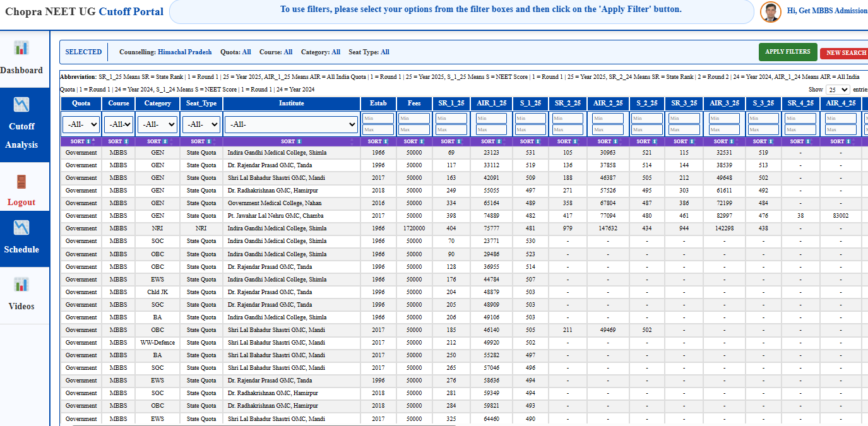868x426 pixels.
Task: Click the Cutoff Analysis graph icon
Action: pyautogui.click(x=21, y=104)
